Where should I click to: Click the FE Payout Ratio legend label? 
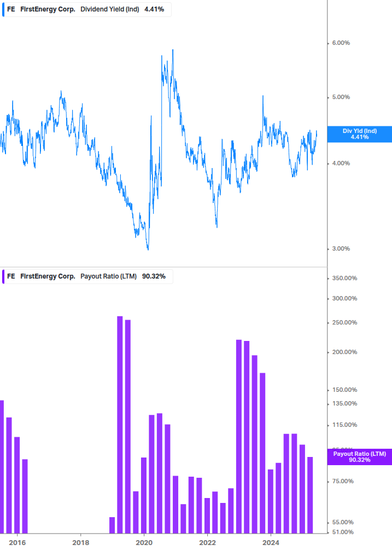click(x=87, y=276)
